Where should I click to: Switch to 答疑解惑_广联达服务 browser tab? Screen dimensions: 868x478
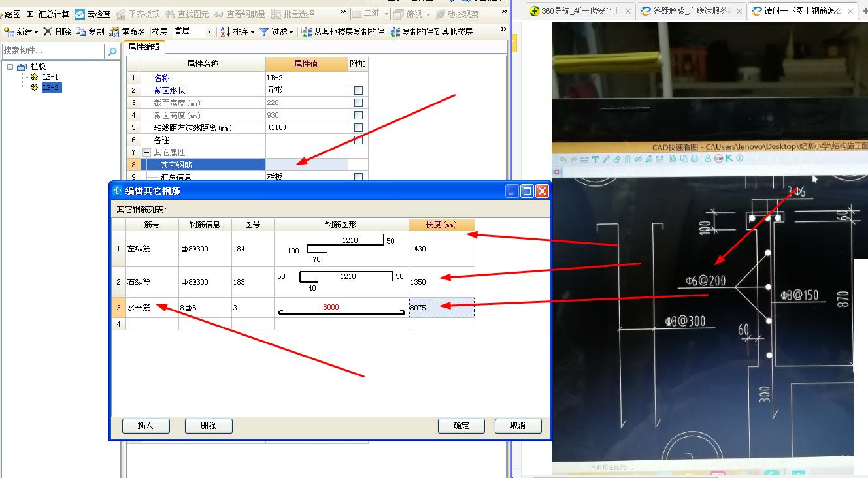[691, 11]
